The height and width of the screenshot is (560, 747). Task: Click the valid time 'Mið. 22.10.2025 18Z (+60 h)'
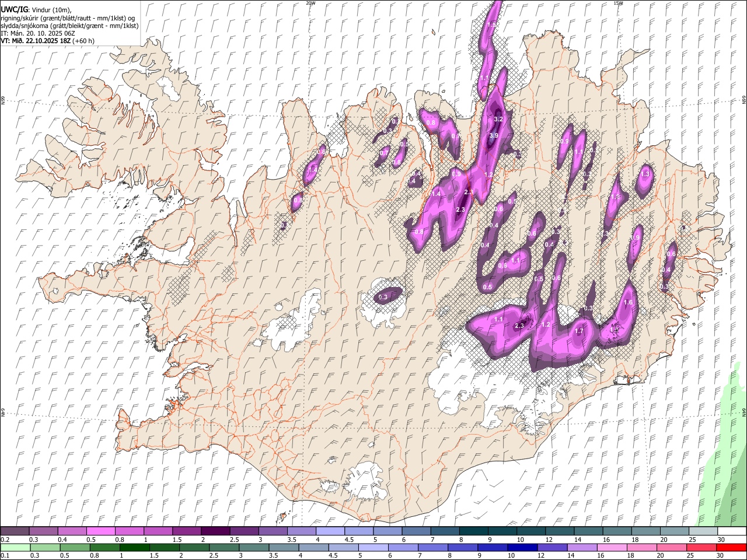pyautogui.click(x=53, y=41)
